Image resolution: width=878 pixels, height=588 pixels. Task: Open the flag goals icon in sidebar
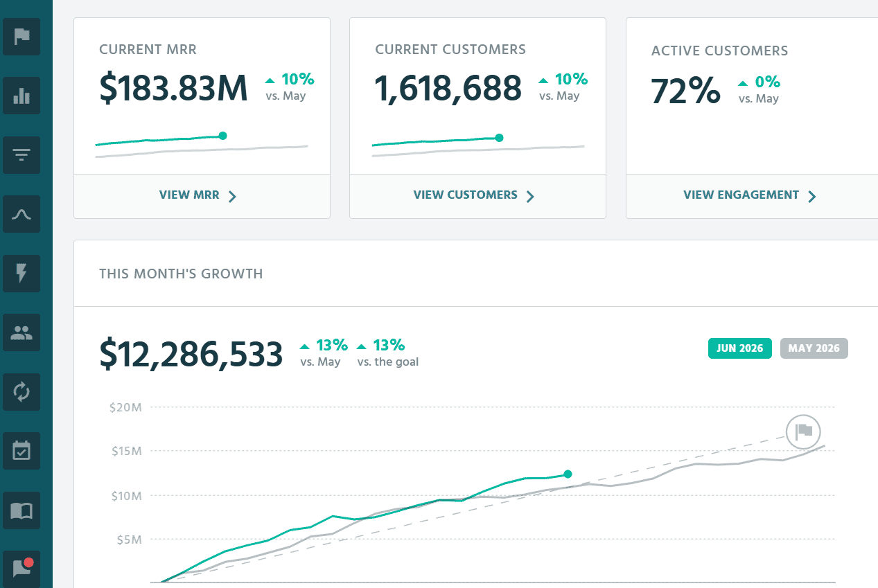click(x=21, y=37)
